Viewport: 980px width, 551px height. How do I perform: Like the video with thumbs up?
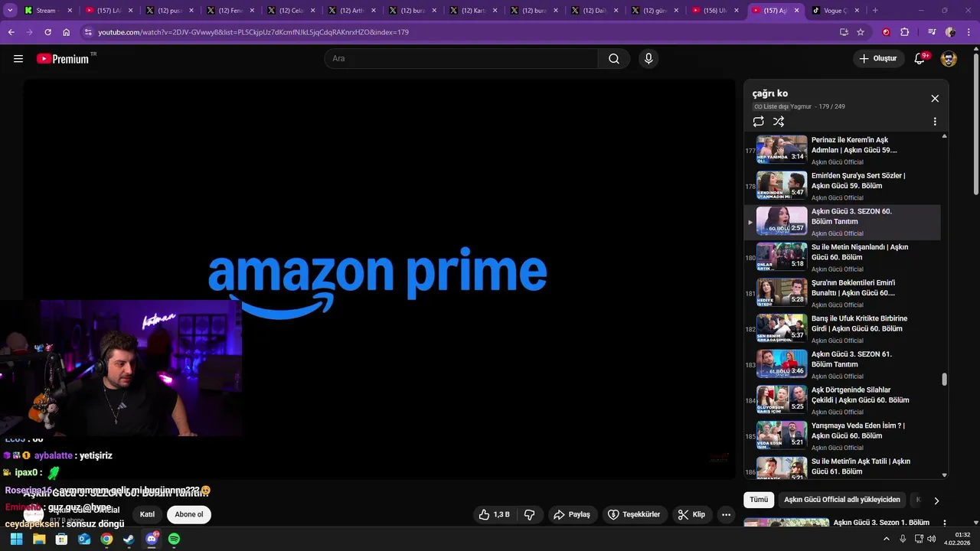tap(494, 515)
